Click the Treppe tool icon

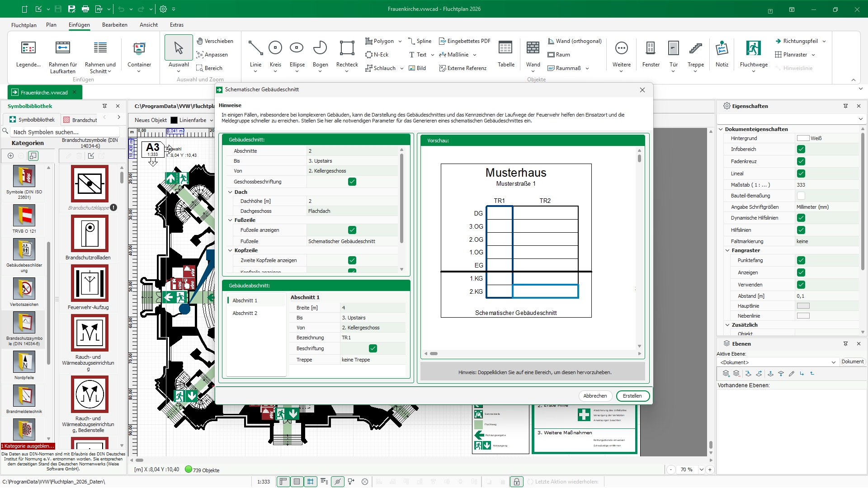[695, 48]
